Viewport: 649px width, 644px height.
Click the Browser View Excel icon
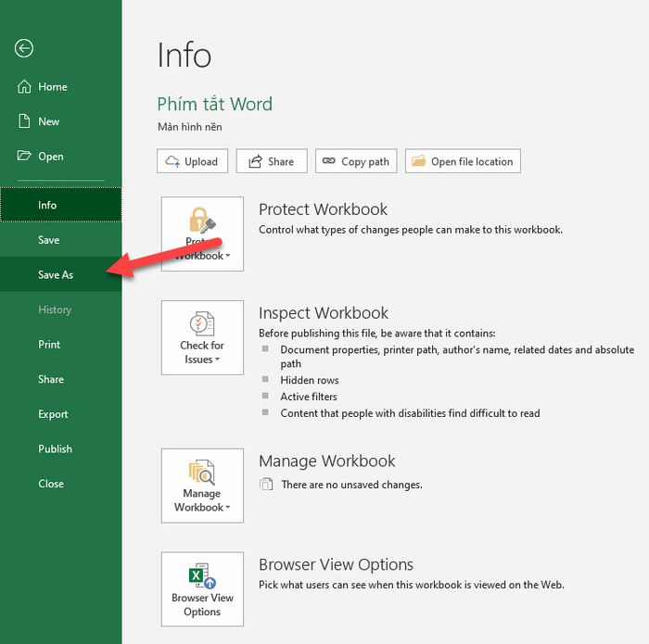click(202, 575)
